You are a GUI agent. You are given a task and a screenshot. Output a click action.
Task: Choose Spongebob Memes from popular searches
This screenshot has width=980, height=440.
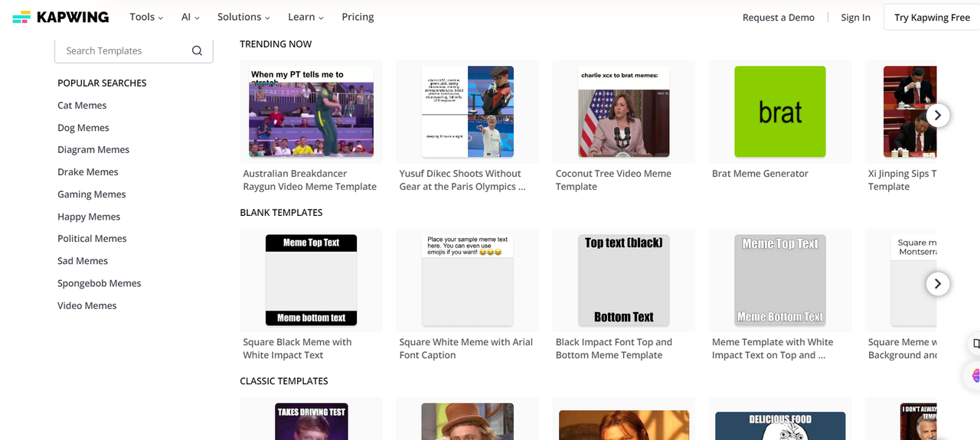click(100, 283)
